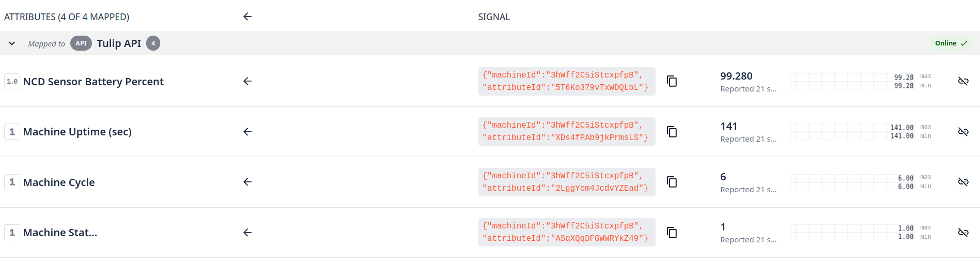Copy the Machine Stat signal JSON

point(672,233)
